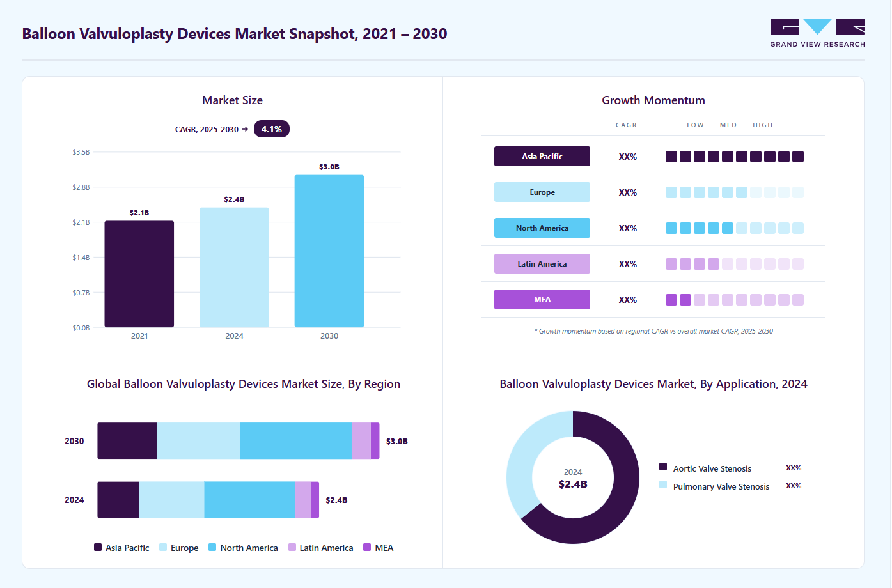Select the Latin America region label

click(542, 264)
